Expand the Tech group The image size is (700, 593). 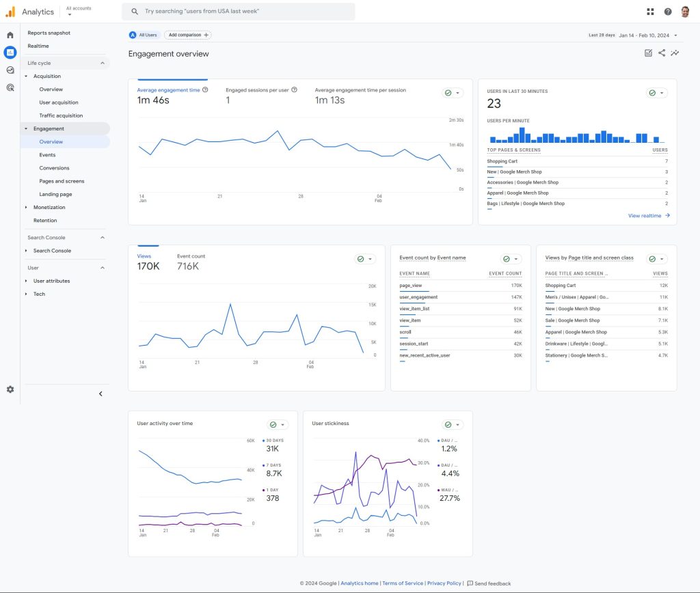coord(26,294)
